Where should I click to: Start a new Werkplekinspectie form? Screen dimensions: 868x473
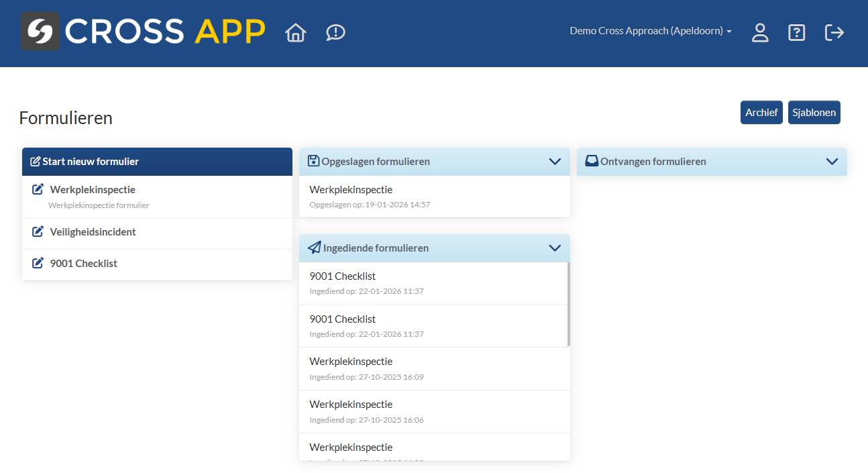(93, 190)
